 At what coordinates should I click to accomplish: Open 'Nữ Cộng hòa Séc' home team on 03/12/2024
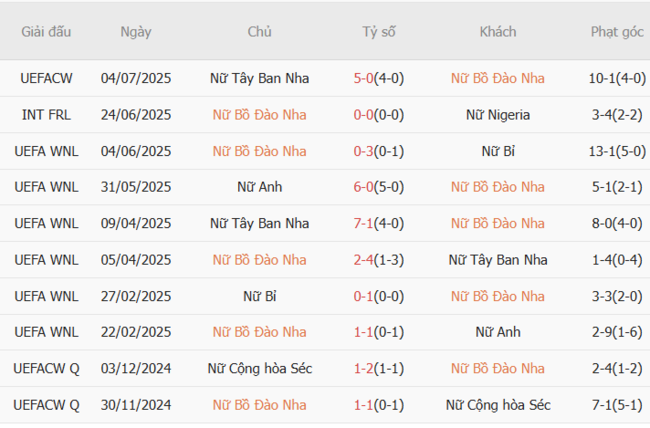pyautogui.click(x=260, y=369)
